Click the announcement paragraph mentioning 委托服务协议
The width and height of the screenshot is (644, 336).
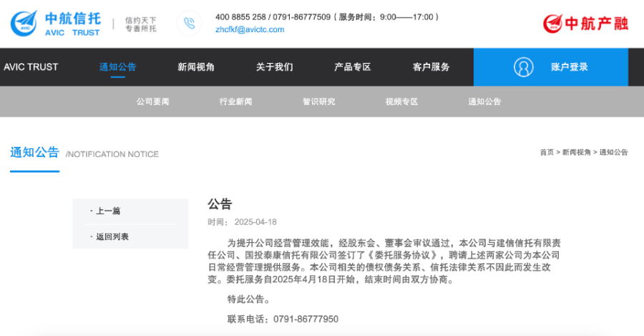384,261
